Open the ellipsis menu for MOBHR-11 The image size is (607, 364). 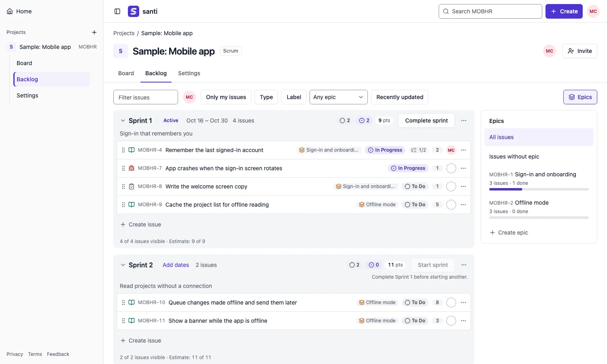click(x=463, y=321)
